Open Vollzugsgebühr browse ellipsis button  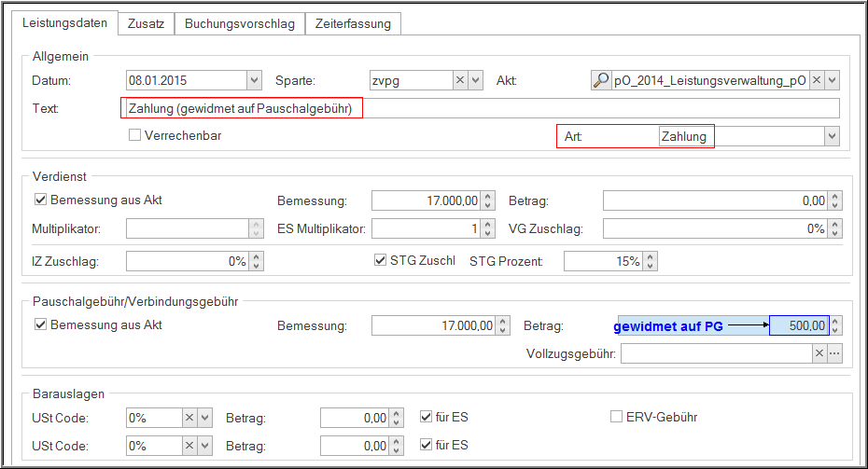834,353
